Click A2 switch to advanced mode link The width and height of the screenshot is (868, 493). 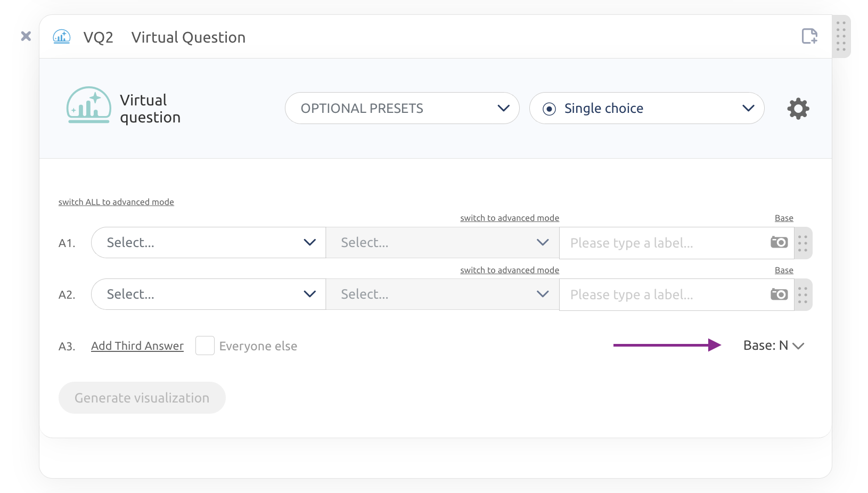[510, 270]
